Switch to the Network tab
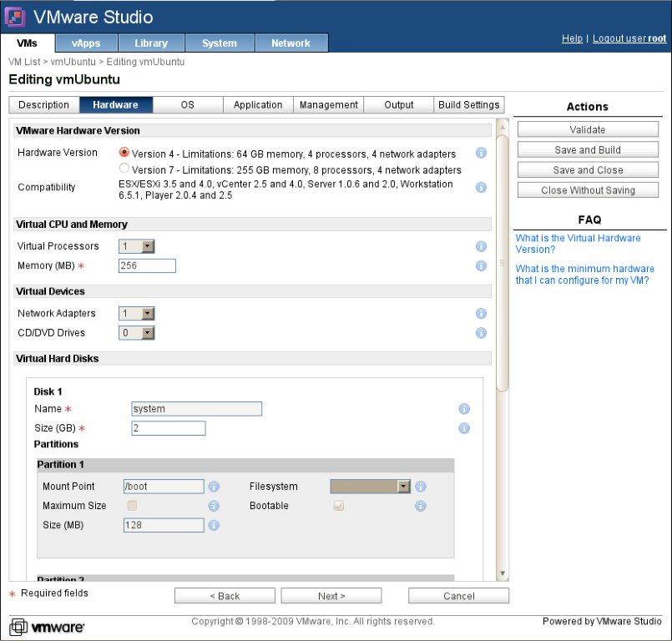The height and width of the screenshot is (641, 672). click(x=291, y=43)
